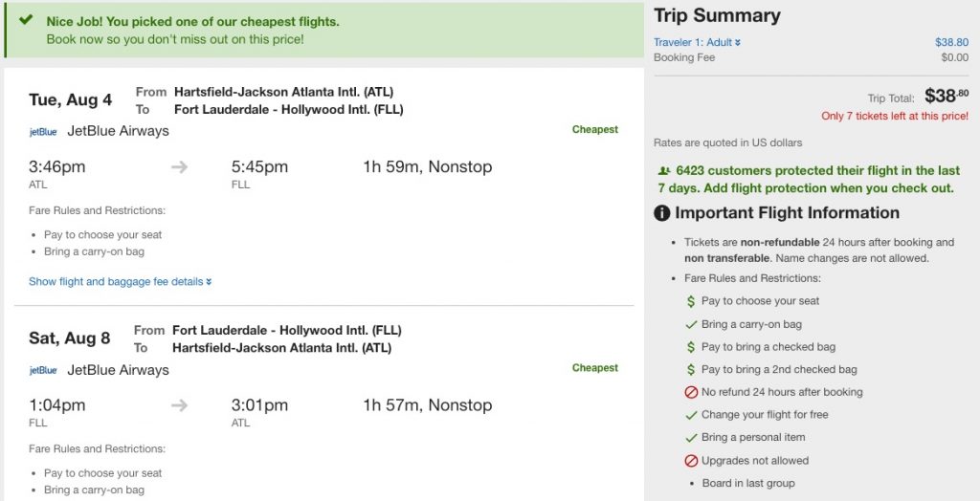Expand Show flight and baggage fee details

pyautogui.click(x=120, y=282)
